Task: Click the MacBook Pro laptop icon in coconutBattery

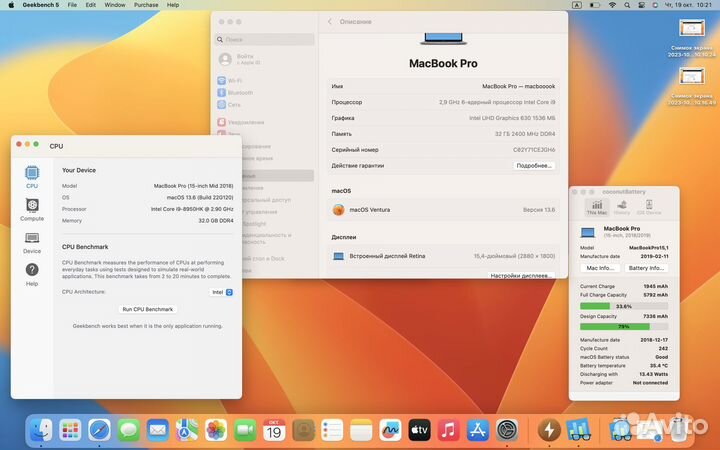Action: click(588, 232)
